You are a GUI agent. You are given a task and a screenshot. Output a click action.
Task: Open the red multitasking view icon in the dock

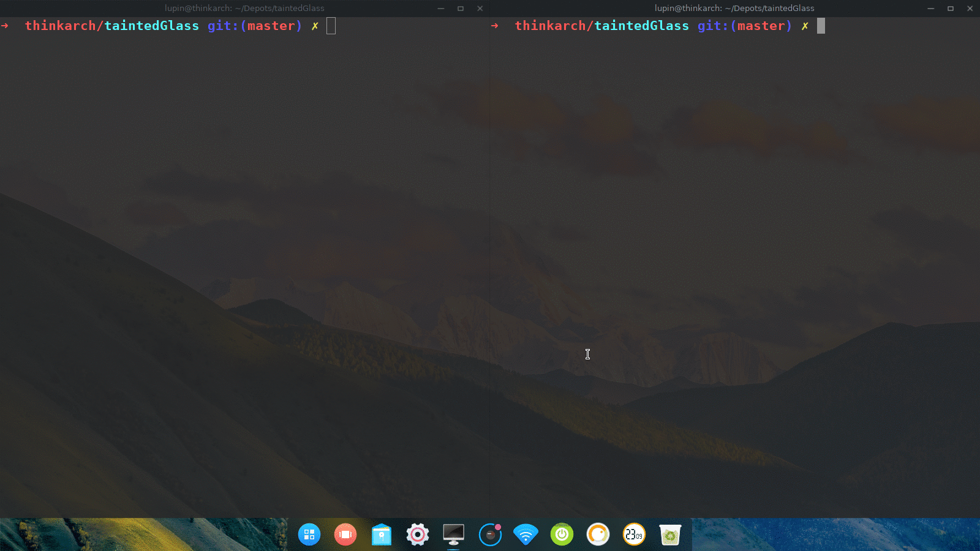tap(345, 534)
